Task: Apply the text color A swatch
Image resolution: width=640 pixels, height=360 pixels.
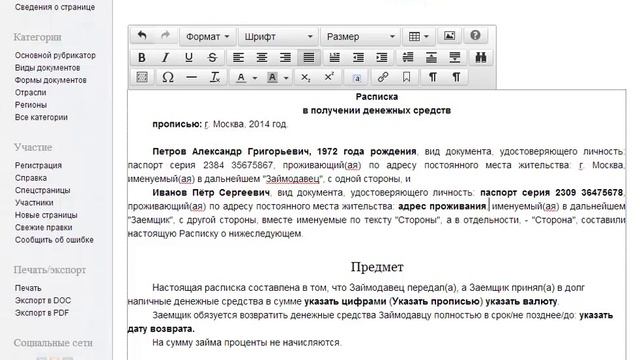Action: tap(241, 78)
